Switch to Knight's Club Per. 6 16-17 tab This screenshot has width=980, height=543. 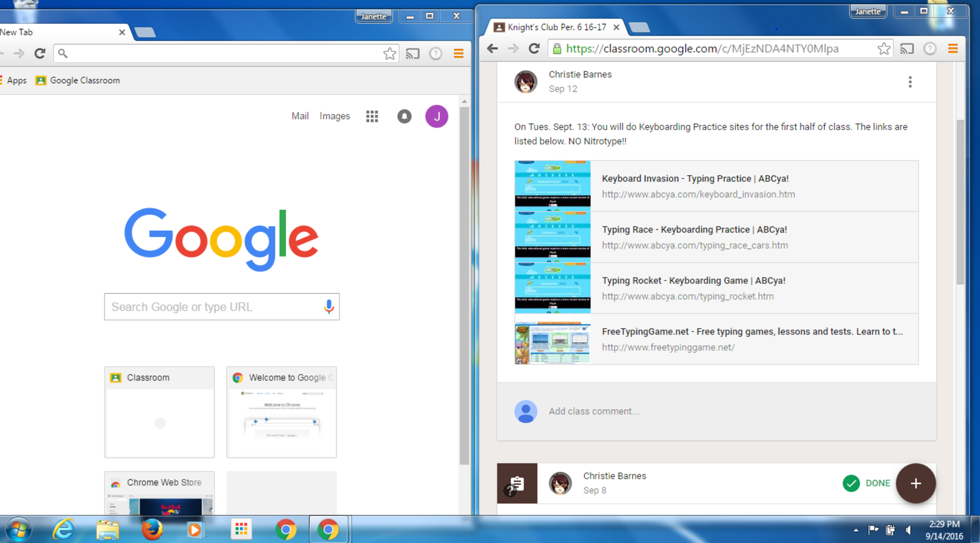coord(556,27)
